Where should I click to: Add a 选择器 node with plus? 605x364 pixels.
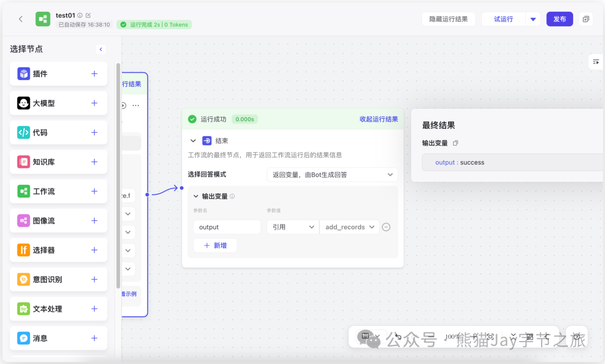coord(94,250)
